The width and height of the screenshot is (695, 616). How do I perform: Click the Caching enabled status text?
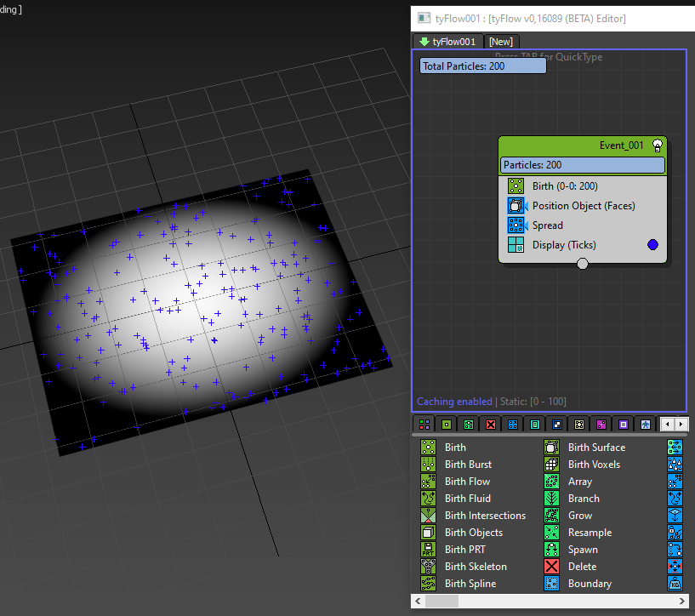point(454,402)
